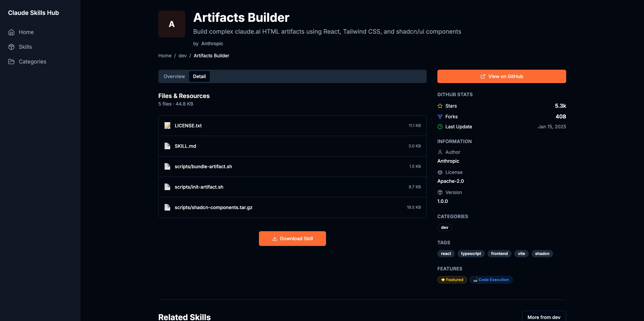Click the Download Skill button
The height and width of the screenshot is (321, 644).
point(292,239)
